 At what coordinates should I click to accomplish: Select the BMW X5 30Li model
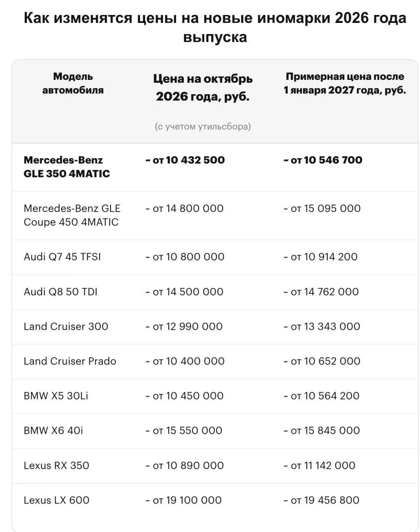56,396
